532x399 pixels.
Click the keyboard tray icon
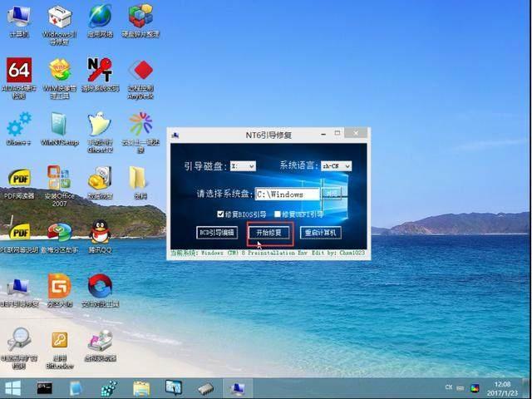pos(461,387)
